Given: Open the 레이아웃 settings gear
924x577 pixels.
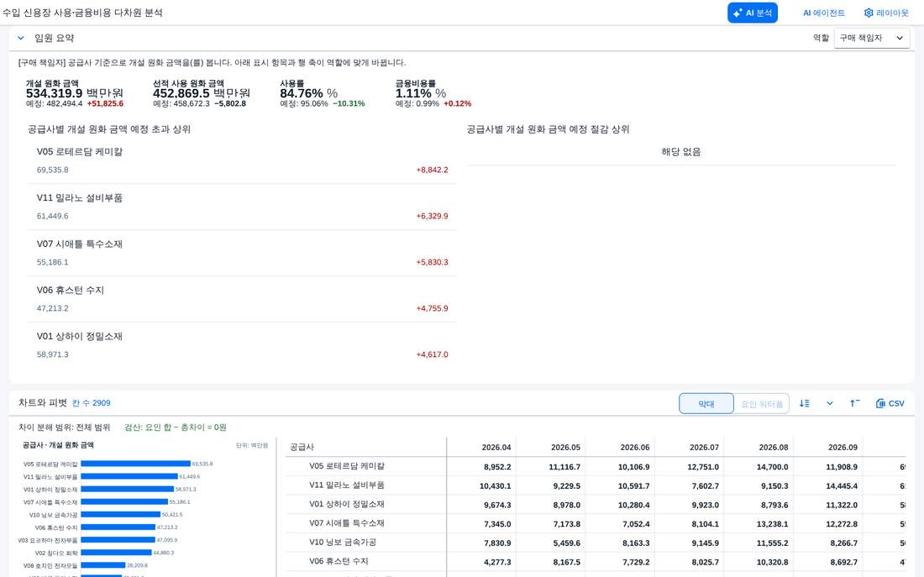Looking at the screenshot, I should point(886,13).
